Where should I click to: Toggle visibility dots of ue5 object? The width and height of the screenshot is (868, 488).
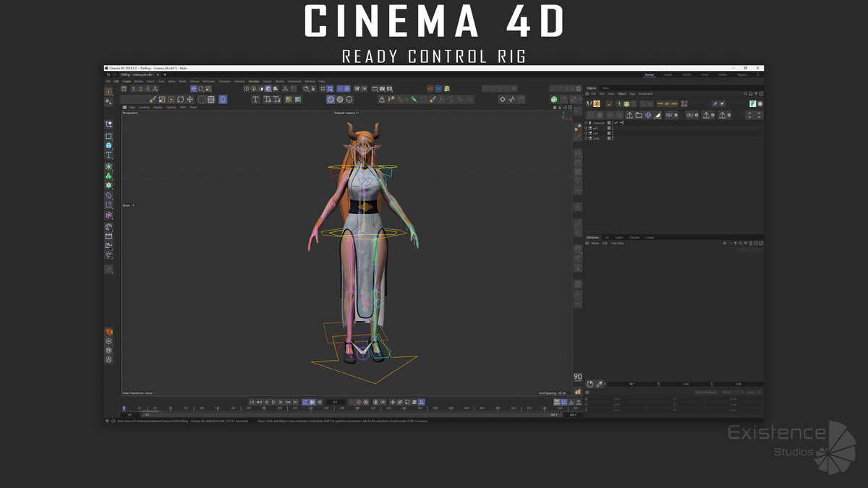pyautogui.click(x=613, y=128)
